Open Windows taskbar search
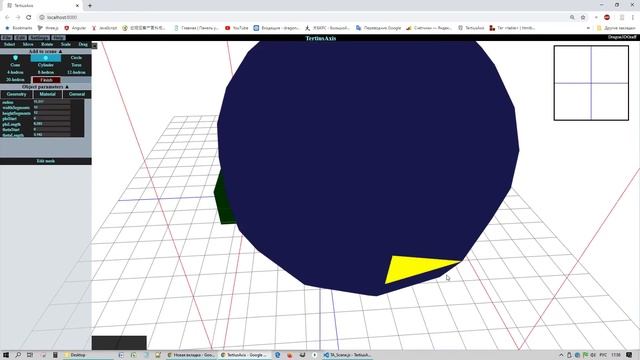640x360 pixels. click(18, 355)
